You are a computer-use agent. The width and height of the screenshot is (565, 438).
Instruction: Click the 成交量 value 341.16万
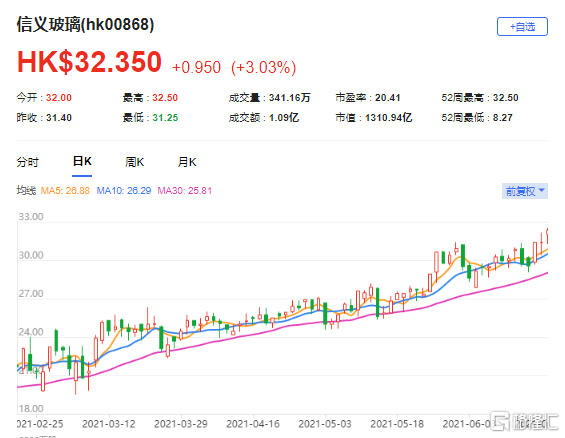tap(290, 98)
